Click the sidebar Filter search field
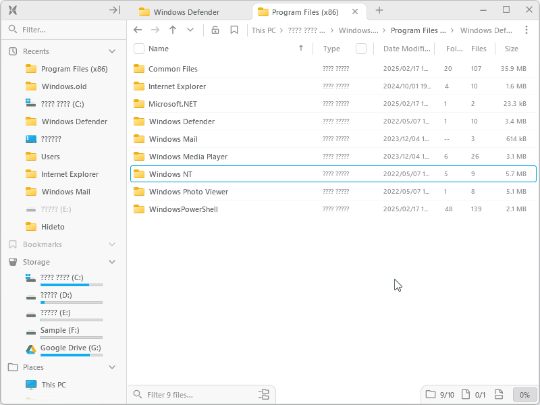The width and height of the screenshot is (540, 405). [64, 30]
